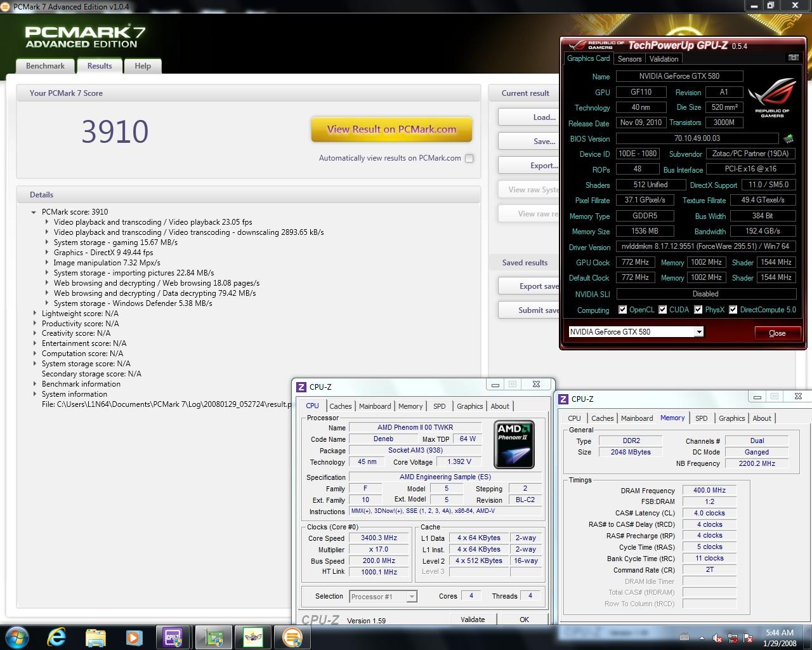Click the orange PCMark 7 taskbar icon

292,637
